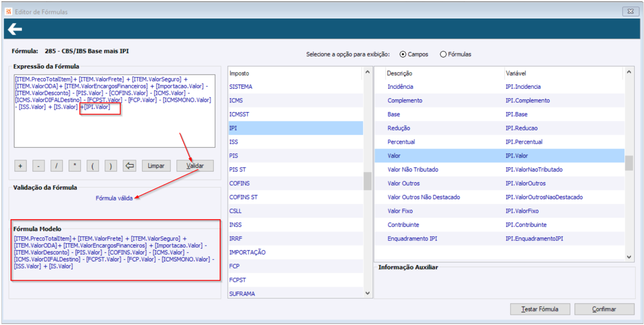Click the app icon in title bar
The width and height of the screenshot is (644, 325).
tap(9, 11)
